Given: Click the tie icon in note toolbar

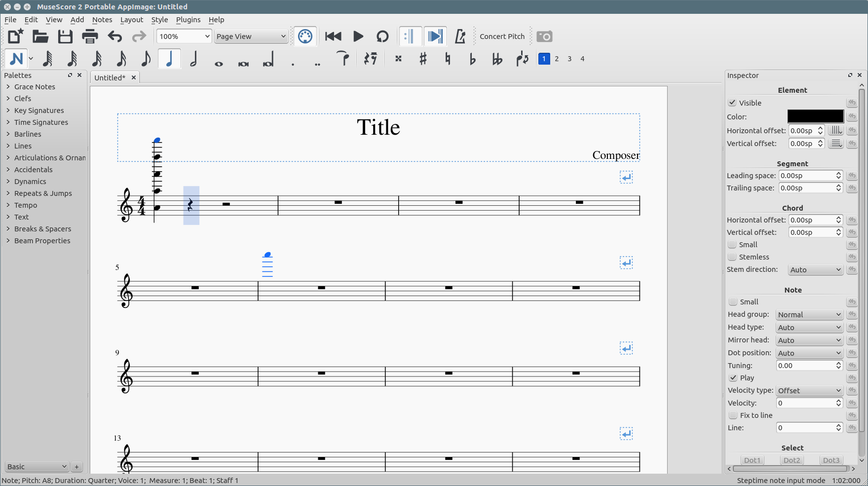Looking at the screenshot, I should (342, 59).
